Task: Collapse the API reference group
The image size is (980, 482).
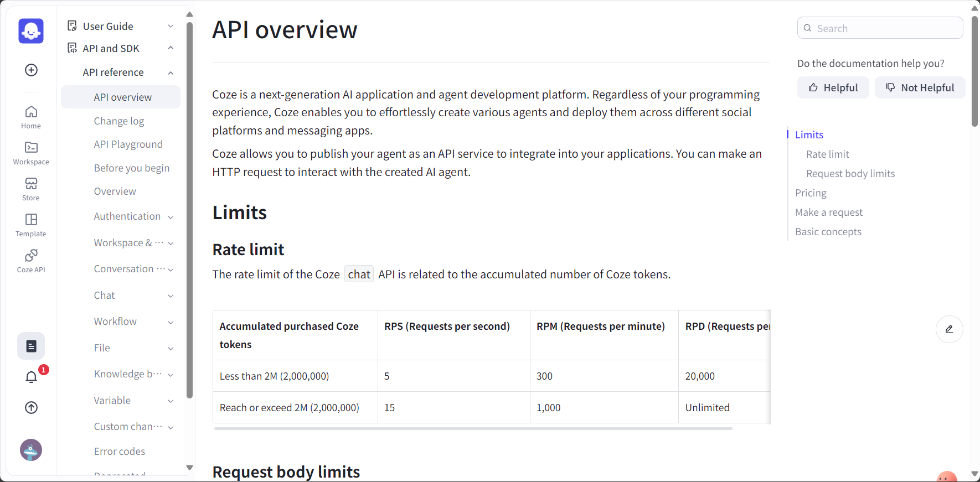Action: (x=171, y=72)
